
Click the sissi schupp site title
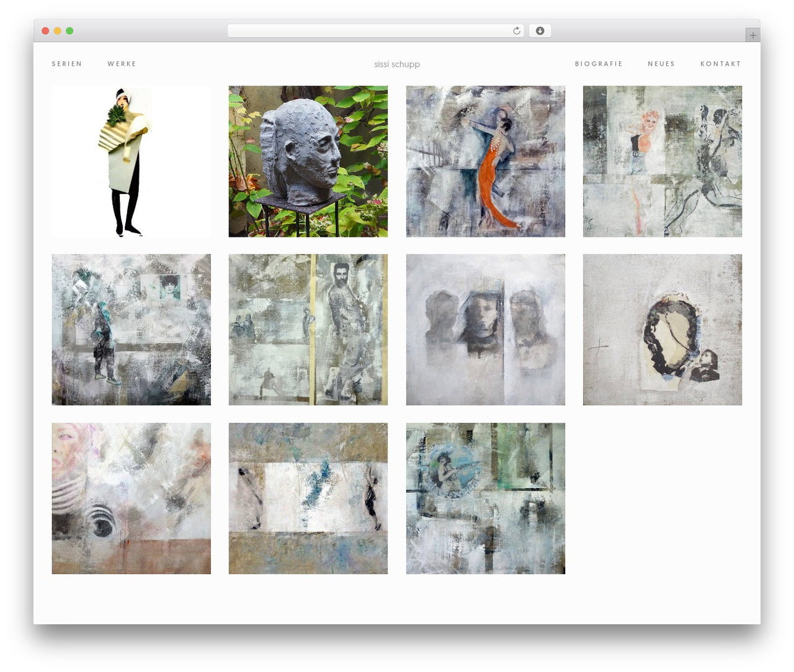point(397,64)
